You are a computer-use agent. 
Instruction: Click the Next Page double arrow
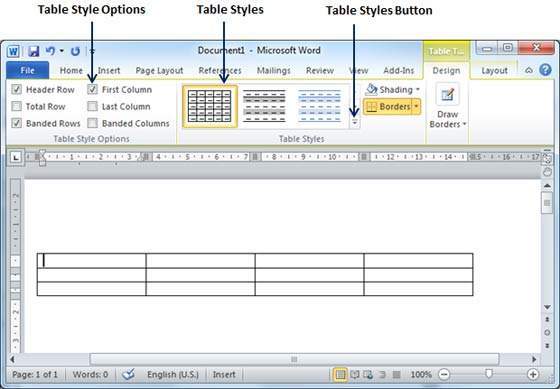[547, 346]
